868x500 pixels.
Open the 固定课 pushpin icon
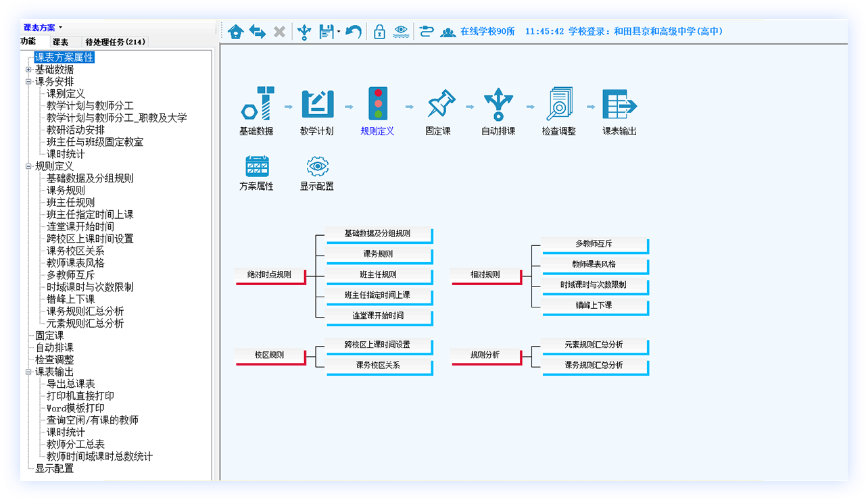(438, 105)
